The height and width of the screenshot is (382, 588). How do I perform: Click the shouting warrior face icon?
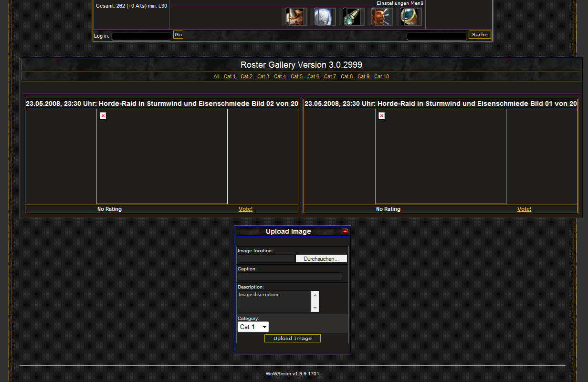pos(382,17)
